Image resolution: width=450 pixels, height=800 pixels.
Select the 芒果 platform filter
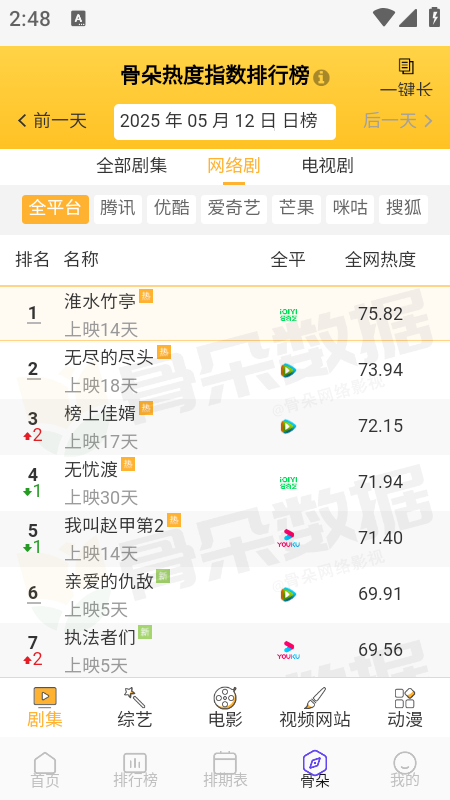click(296, 209)
